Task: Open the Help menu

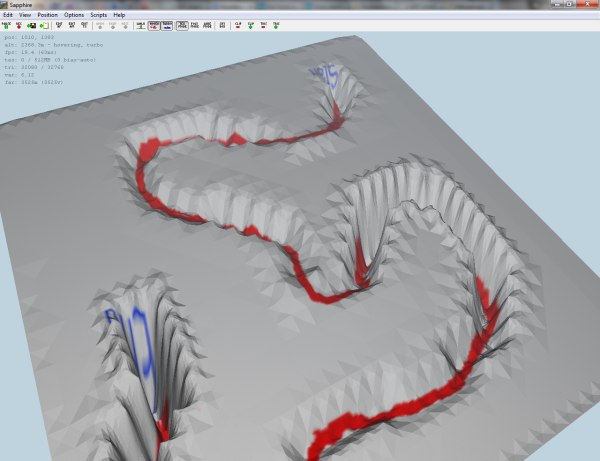Action: 119,15
